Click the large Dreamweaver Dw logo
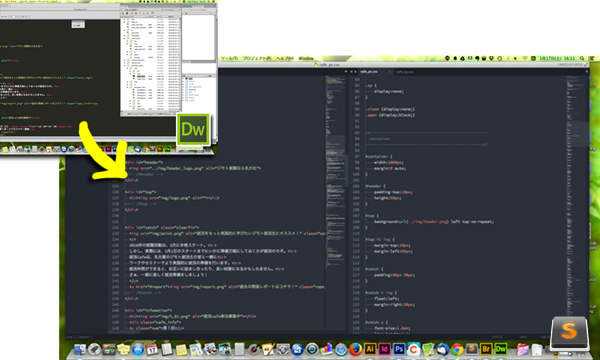The image size is (600, 360). [x=193, y=130]
